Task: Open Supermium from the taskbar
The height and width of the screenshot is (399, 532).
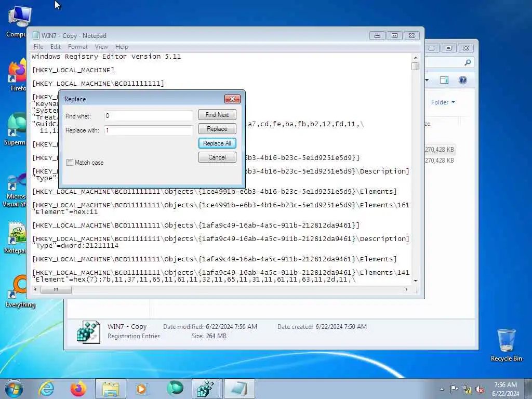Action: (x=175, y=389)
